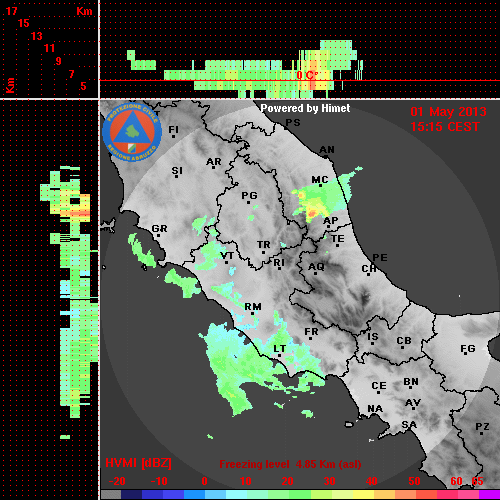Select the '20' dBZ scale value
500x500 pixels.
287,481
